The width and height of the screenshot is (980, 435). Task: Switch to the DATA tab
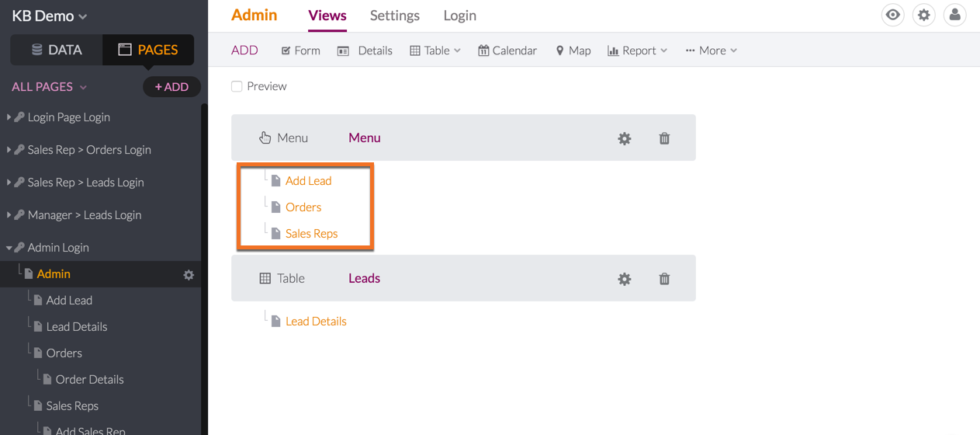[57, 50]
